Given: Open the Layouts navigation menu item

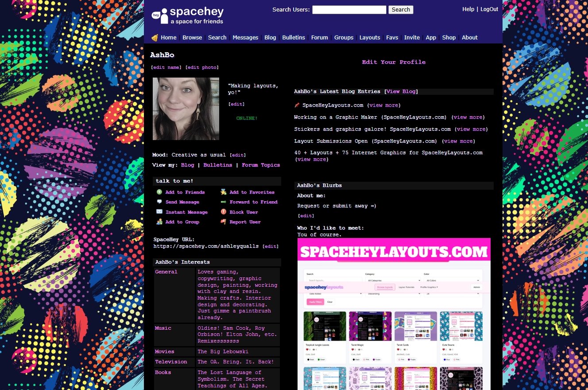Looking at the screenshot, I should [370, 38].
